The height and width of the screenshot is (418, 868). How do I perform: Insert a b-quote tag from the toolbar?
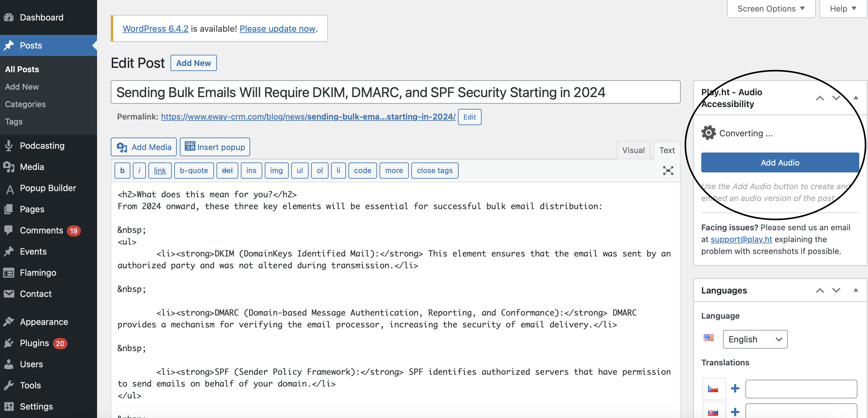click(x=194, y=171)
